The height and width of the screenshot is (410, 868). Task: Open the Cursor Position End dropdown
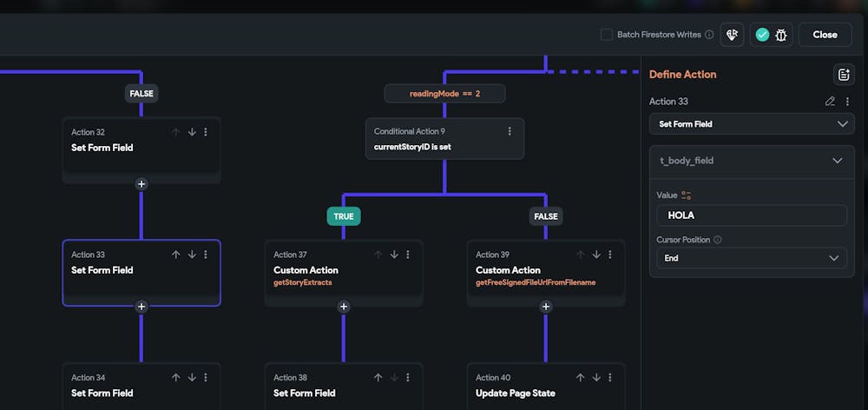pyautogui.click(x=752, y=258)
